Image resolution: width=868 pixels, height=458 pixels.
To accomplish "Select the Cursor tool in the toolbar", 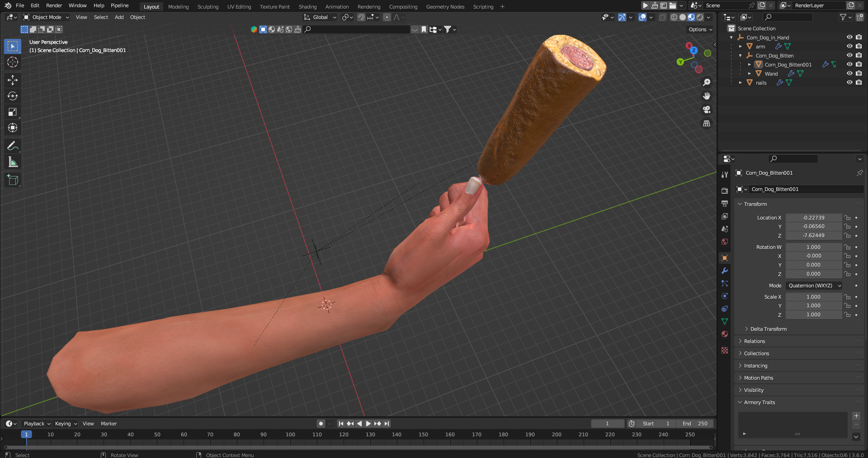I will point(13,62).
